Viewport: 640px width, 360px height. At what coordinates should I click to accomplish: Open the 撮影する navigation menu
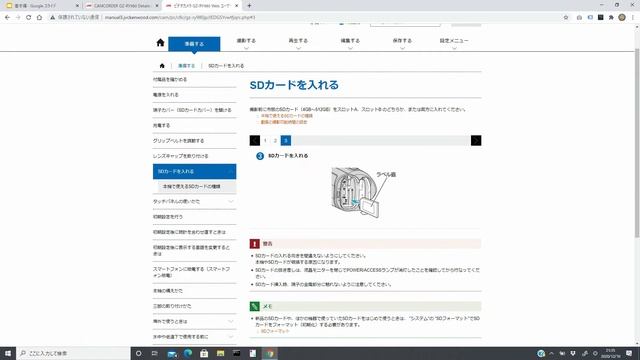246,42
